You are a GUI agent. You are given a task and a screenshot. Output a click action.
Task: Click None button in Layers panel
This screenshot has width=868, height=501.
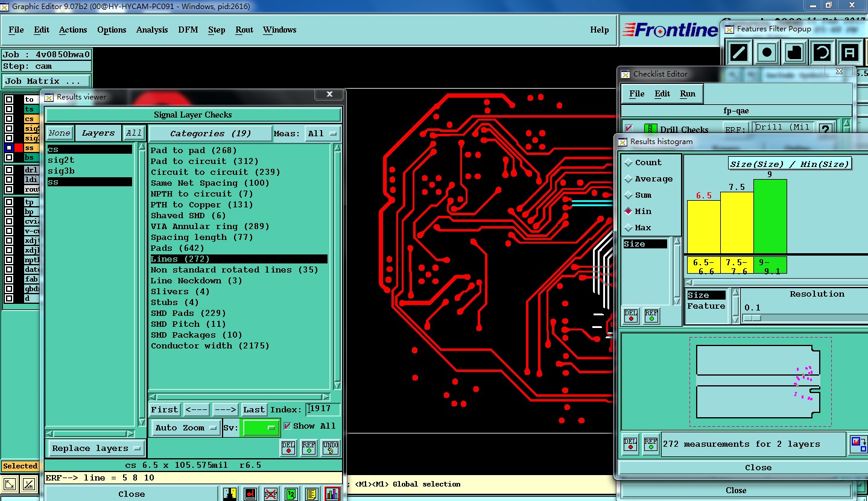coord(59,133)
